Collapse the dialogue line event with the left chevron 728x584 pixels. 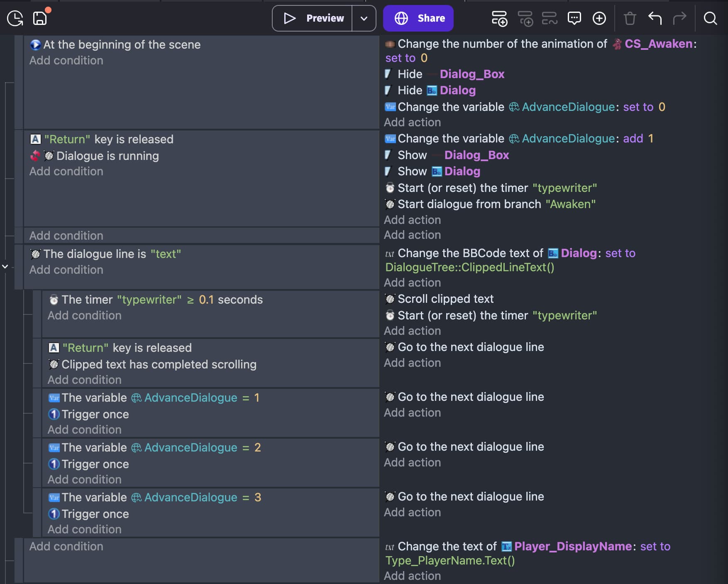point(5,266)
